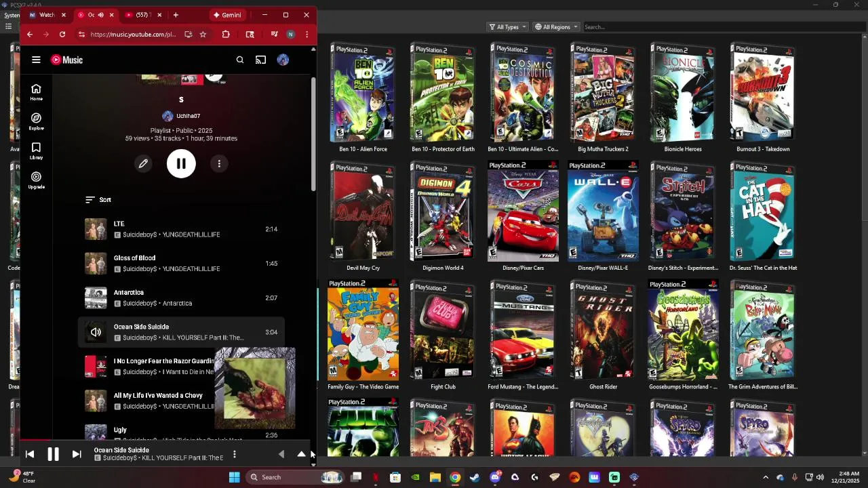Mute the tab via the speaker icon
This screenshot has height=488, width=868.
click(x=101, y=15)
